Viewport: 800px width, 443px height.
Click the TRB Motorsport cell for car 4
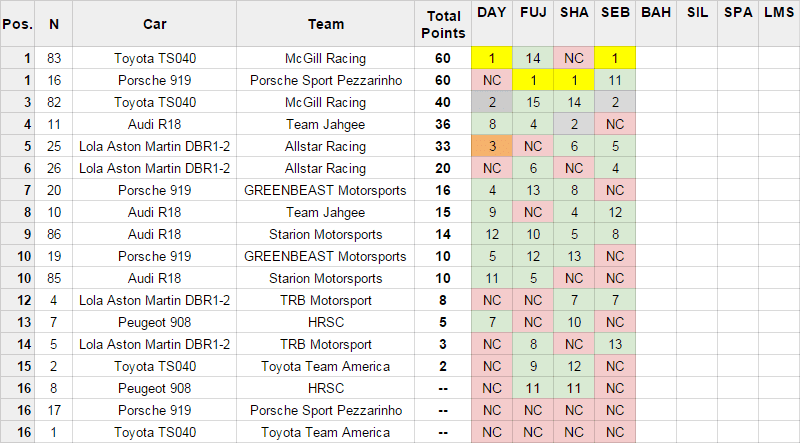tap(326, 300)
